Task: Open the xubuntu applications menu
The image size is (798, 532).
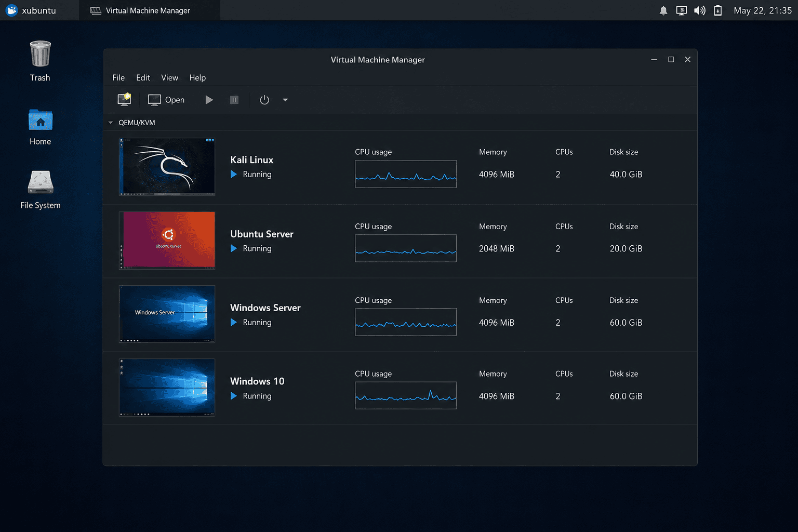Action: pyautogui.click(x=31, y=10)
